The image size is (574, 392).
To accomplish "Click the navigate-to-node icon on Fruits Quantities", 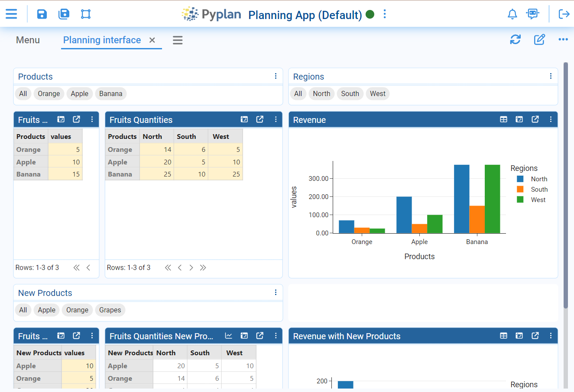I will coord(244,119).
